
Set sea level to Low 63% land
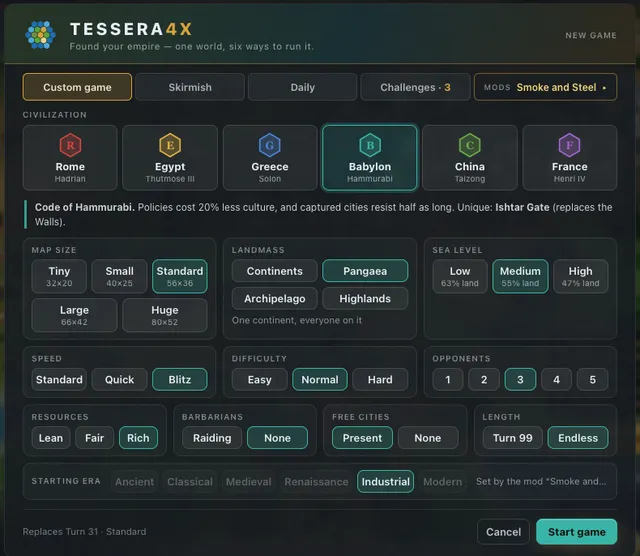460,276
